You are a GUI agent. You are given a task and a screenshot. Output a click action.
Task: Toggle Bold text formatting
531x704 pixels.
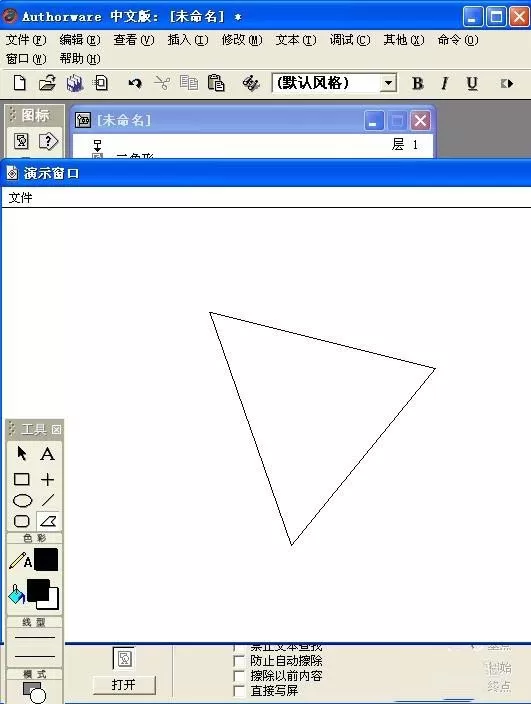tap(417, 83)
